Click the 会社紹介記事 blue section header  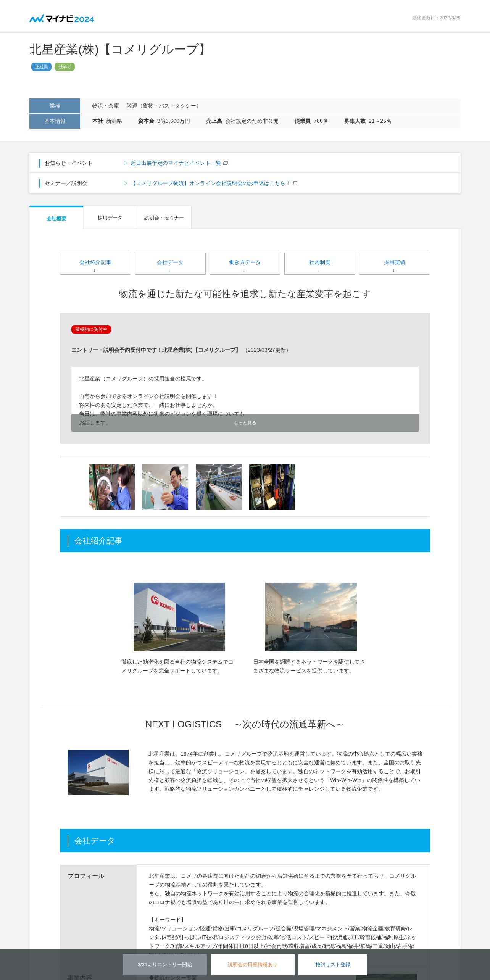[x=245, y=540]
